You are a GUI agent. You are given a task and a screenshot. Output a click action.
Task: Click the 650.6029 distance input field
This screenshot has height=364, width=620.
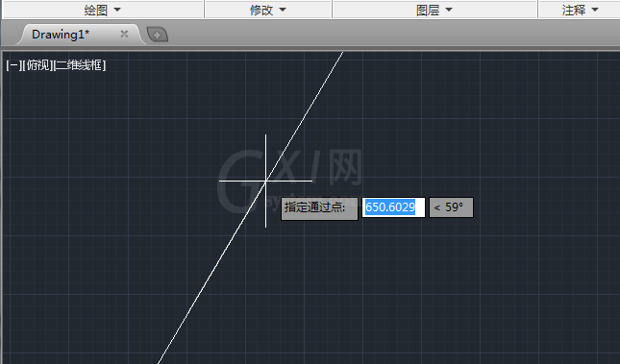pos(393,207)
